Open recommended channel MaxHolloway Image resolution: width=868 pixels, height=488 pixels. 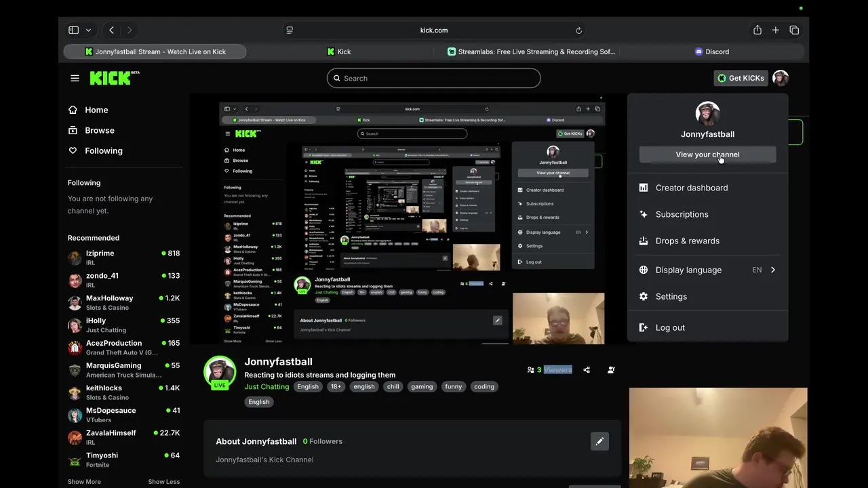(123, 302)
